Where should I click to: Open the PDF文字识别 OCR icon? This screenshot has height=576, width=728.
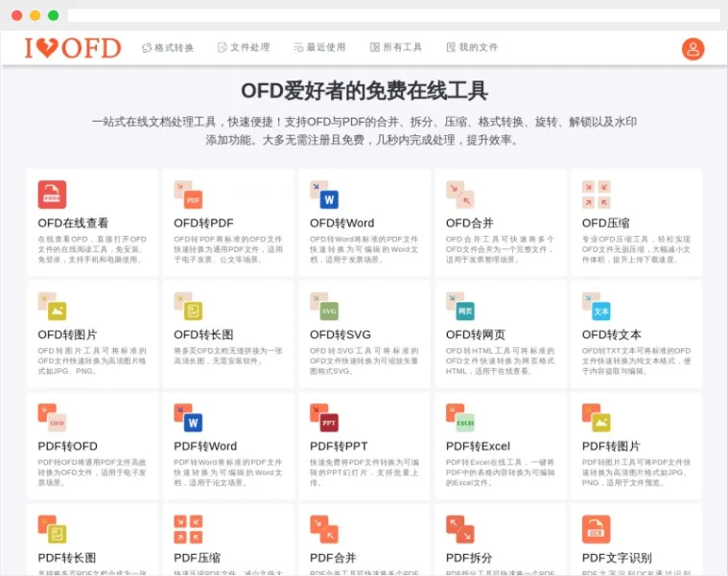(x=597, y=529)
